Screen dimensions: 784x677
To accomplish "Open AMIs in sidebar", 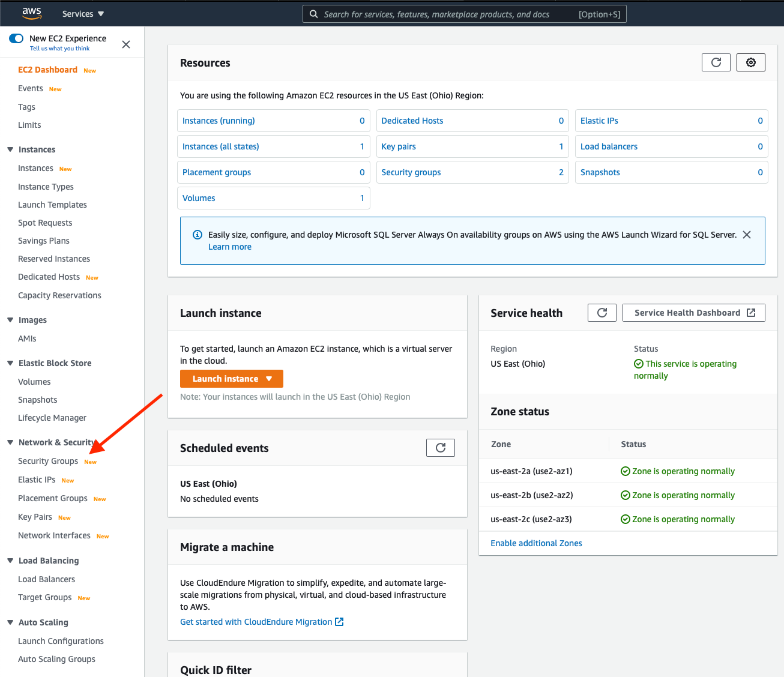I will (27, 338).
